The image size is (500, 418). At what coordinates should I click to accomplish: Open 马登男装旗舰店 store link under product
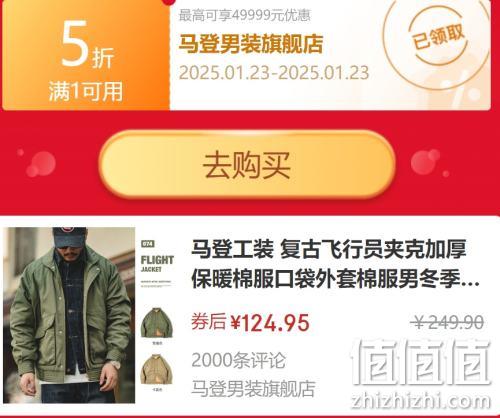253,389
